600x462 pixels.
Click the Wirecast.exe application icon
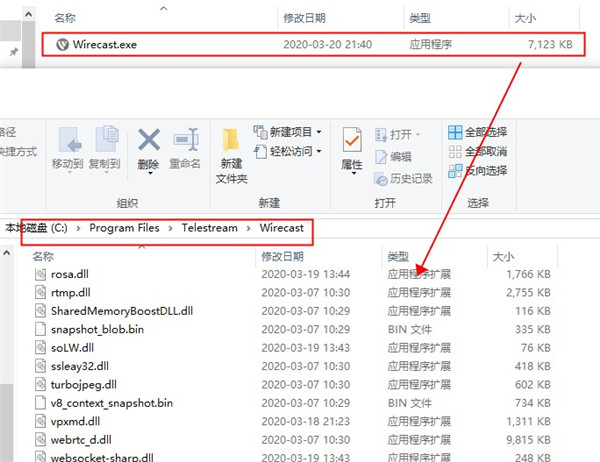pos(62,44)
